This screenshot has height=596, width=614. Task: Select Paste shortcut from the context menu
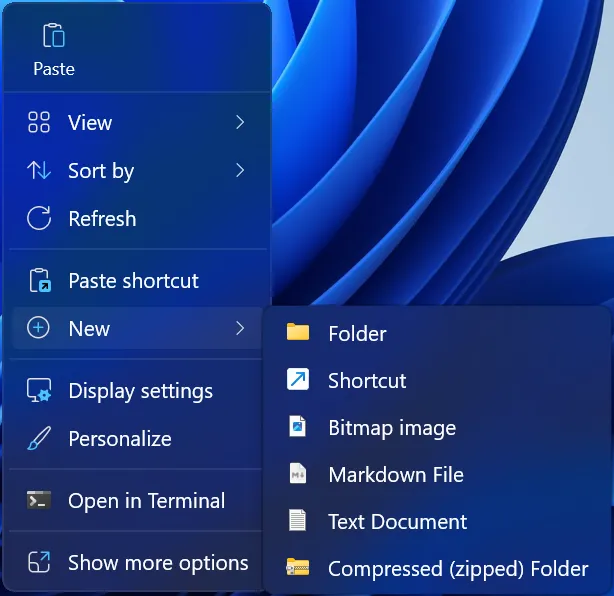pos(133,281)
